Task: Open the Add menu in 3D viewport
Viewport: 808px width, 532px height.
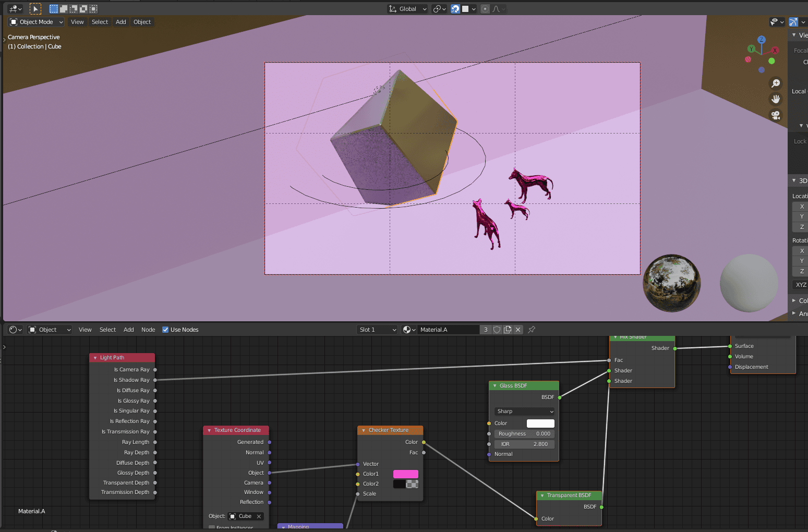Action: (120, 22)
